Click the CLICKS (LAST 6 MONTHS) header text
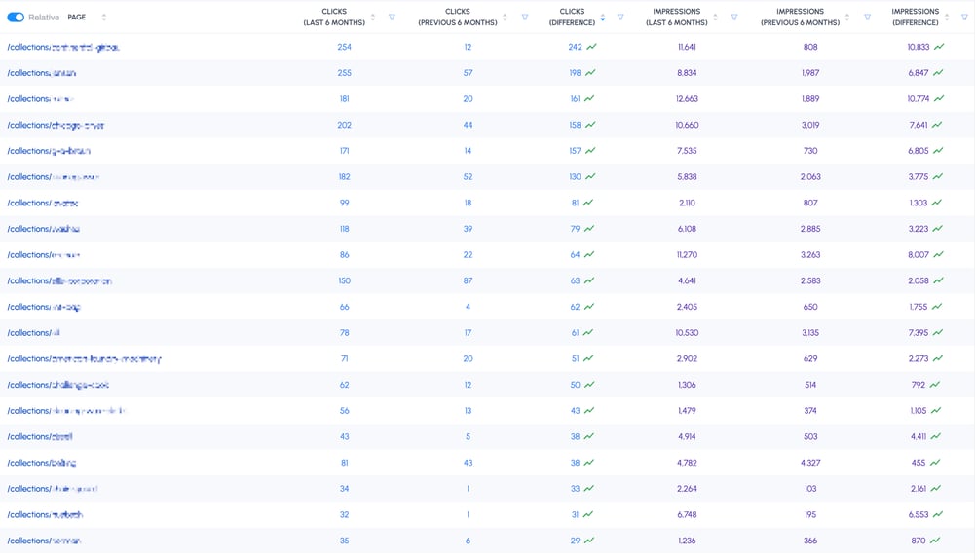 click(x=334, y=17)
